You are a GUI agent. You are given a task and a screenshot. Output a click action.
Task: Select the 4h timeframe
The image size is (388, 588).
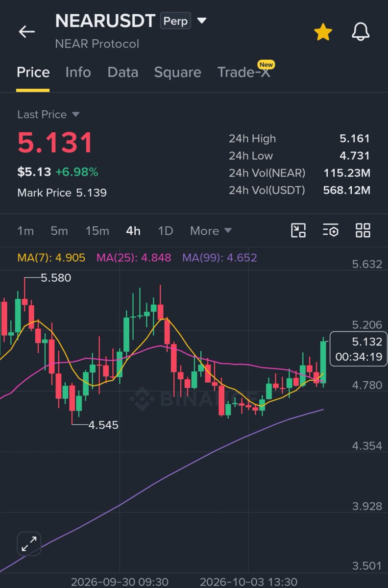coord(133,231)
